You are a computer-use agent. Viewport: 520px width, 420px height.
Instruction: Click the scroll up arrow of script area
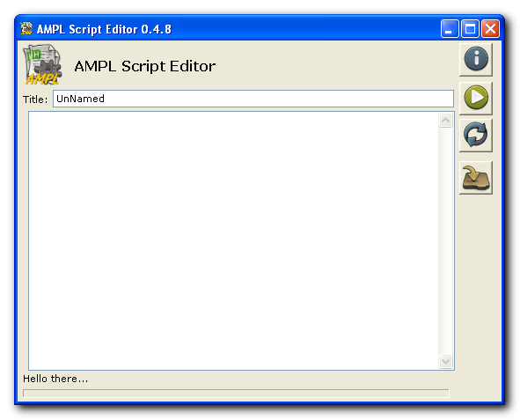pyautogui.click(x=446, y=120)
